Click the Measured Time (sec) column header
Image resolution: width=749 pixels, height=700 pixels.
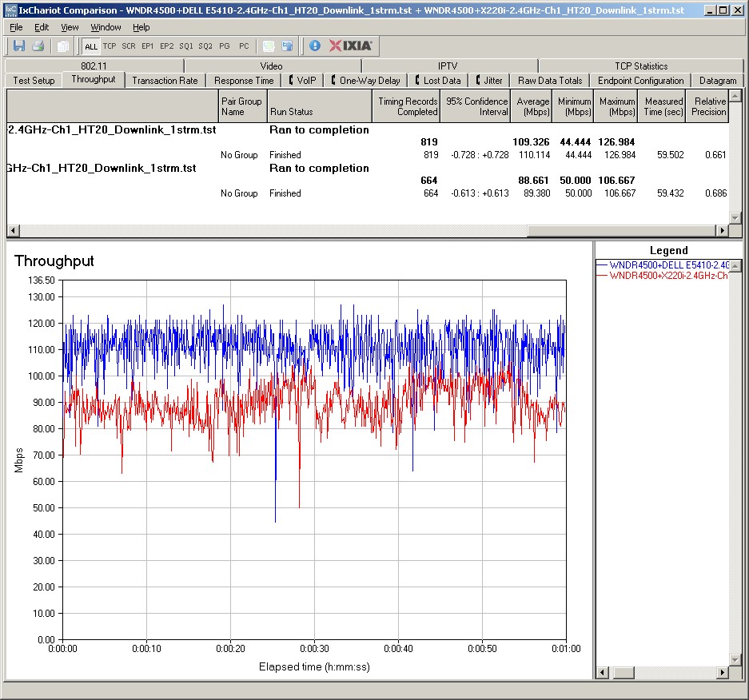point(662,106)
